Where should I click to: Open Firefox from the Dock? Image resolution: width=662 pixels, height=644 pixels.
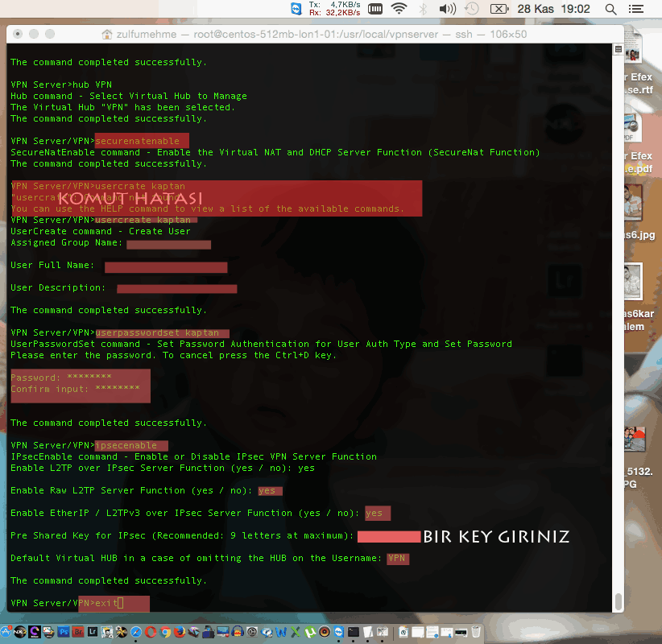179,632
